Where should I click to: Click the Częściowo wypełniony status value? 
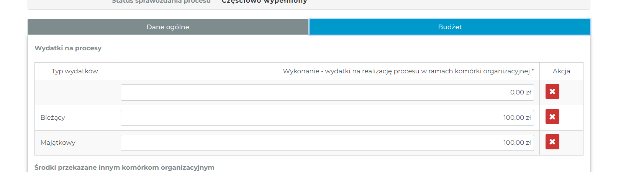pyautogui.click(x=264, y=2)
